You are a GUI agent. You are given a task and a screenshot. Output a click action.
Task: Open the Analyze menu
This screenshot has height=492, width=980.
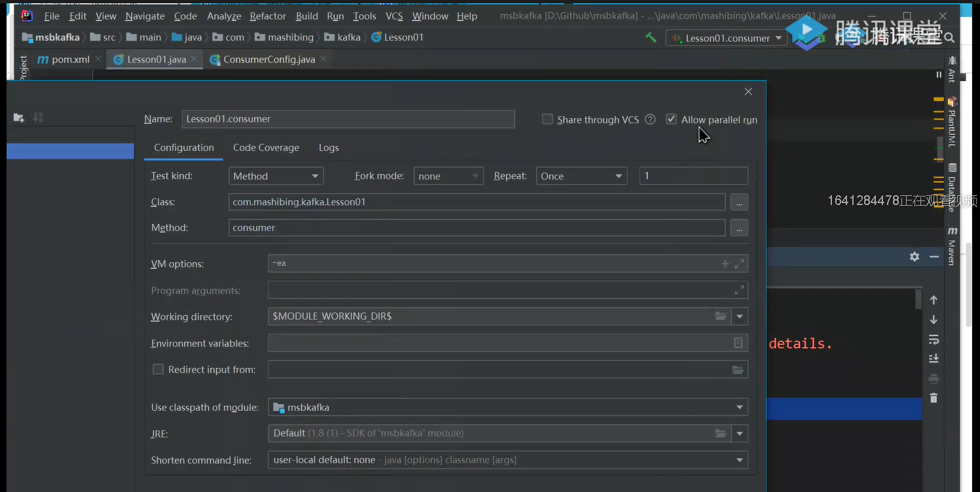tap(224, 16)
